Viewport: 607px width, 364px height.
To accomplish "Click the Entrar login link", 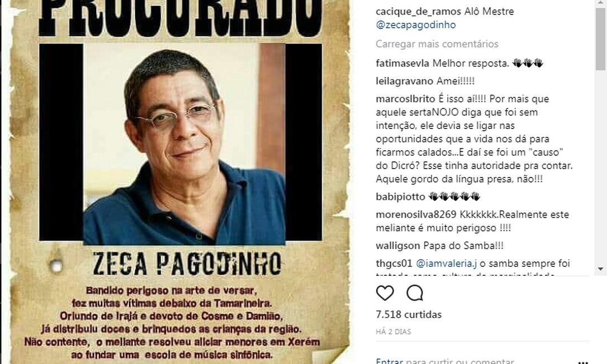I will point(389,361).
